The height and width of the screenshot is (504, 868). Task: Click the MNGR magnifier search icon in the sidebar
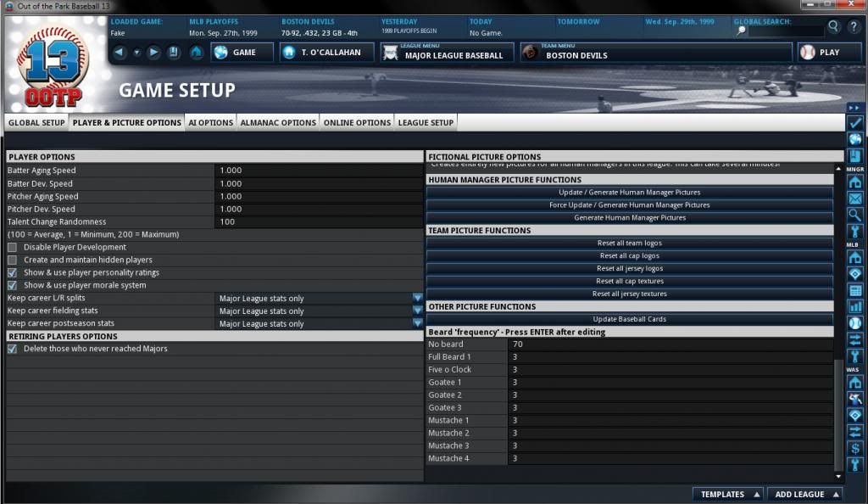pyautogui.click(x=855, y=215)
